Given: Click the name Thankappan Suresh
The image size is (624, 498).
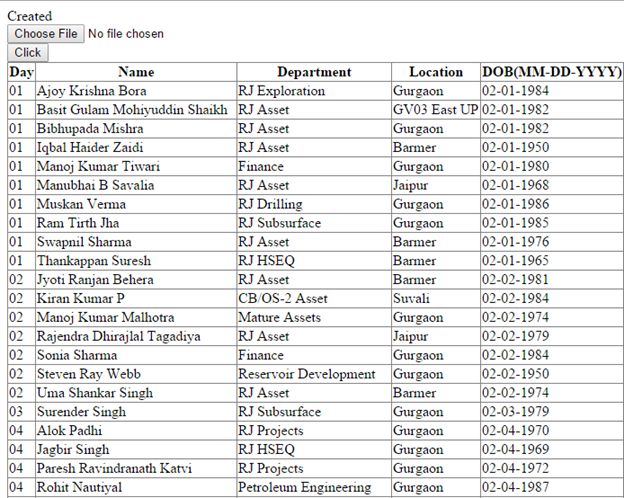Looking at the screenshot, I should pos(94,261).
